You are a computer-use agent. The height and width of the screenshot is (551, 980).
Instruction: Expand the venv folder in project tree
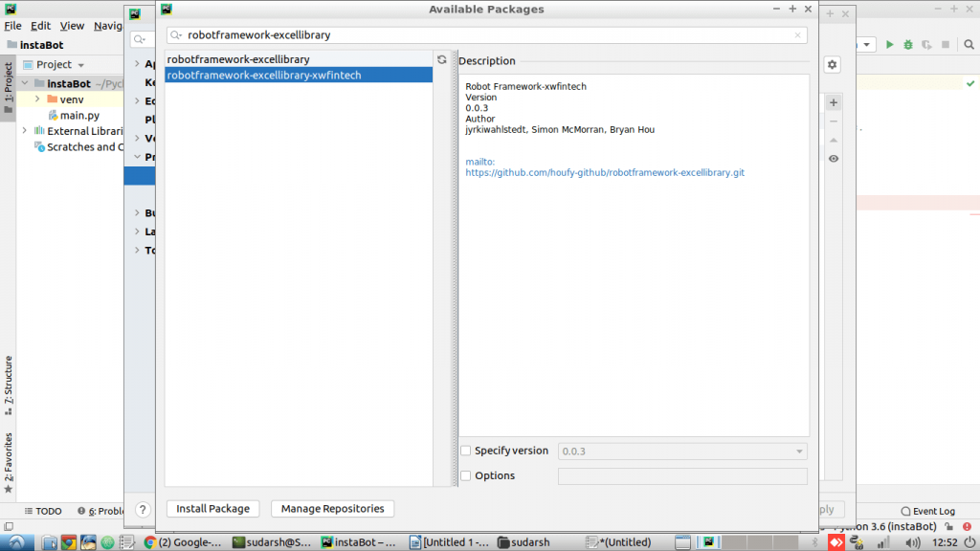tap(37, 99)
